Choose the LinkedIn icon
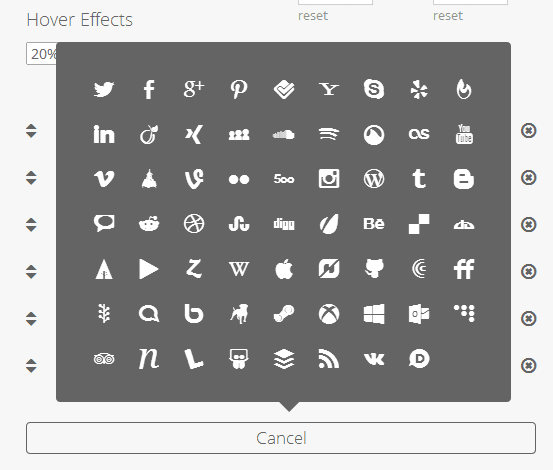553x470 pixels. tap(104, 134)
